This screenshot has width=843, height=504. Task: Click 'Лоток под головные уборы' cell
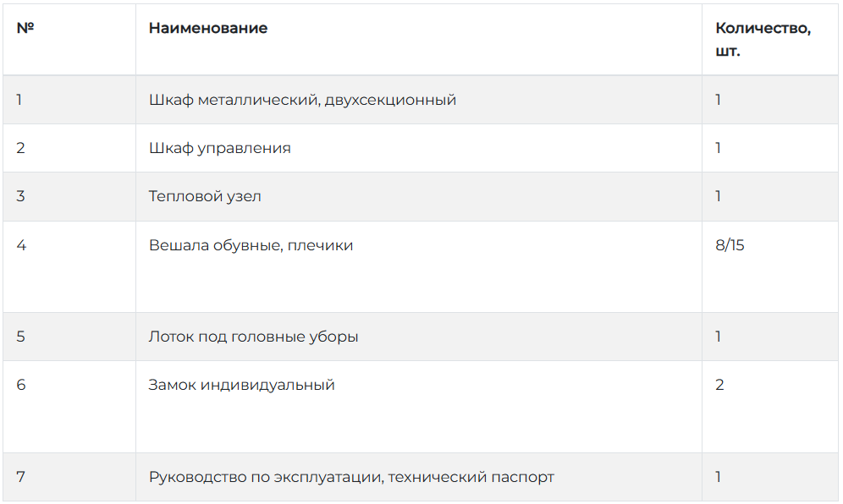(x=418, y=337)
